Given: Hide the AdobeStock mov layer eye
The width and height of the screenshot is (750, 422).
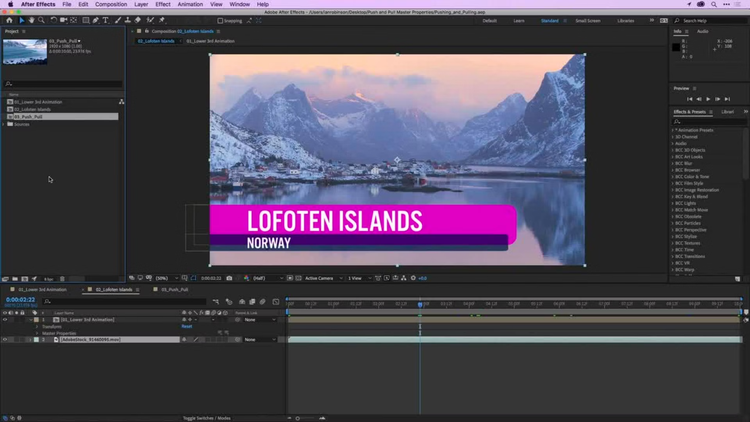Looking at the screenshot, I should [x=5, y=339].
